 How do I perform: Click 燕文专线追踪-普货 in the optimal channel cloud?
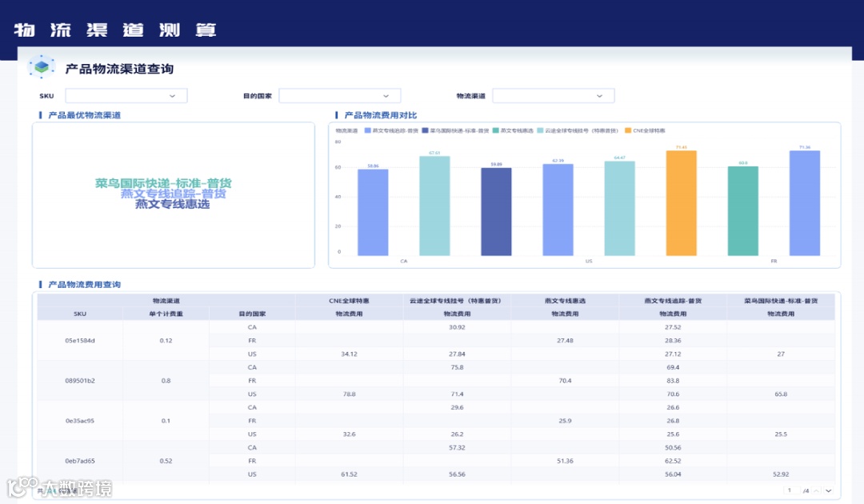point(173,194)
